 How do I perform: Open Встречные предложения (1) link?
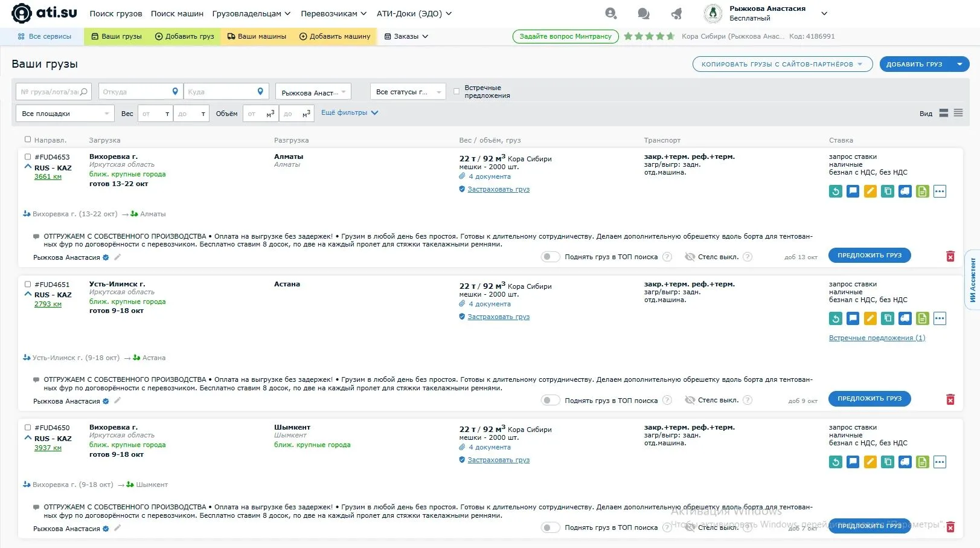[877, 338]
